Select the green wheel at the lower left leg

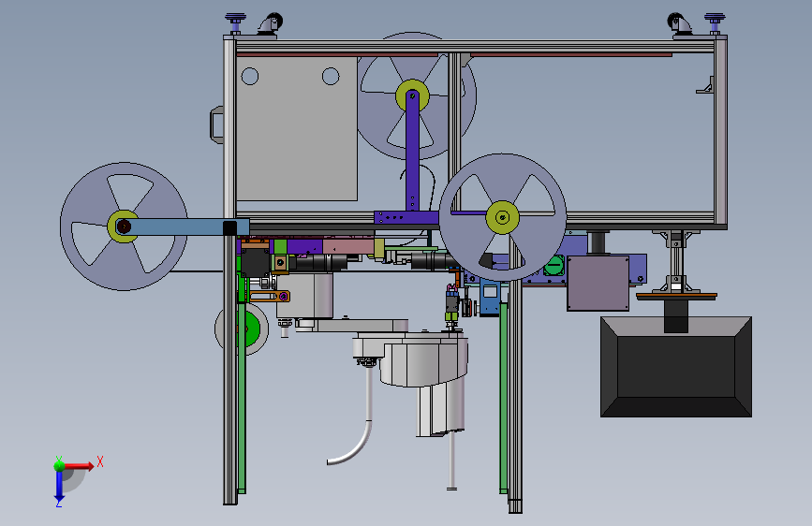click(x=253, y=329)
